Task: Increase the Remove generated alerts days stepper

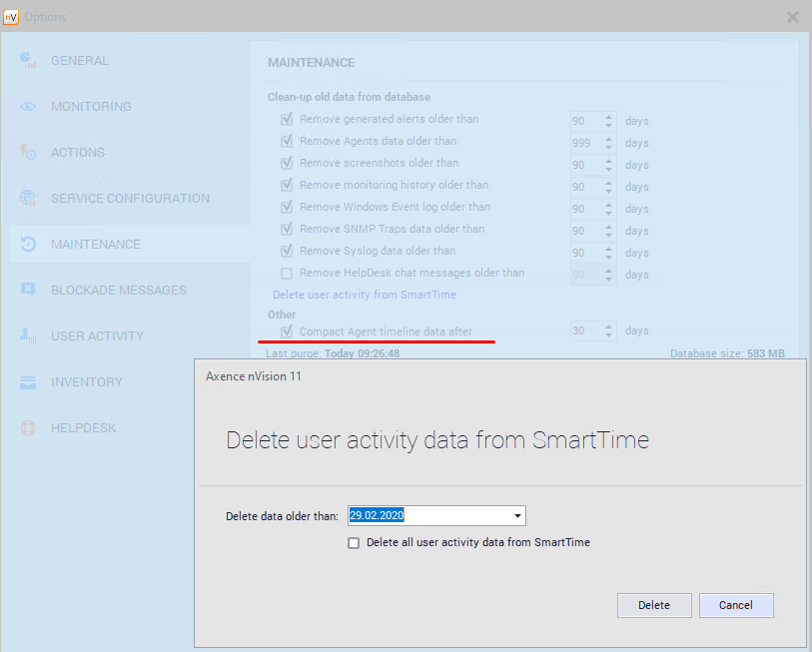Action: click(x=609, y=117)
